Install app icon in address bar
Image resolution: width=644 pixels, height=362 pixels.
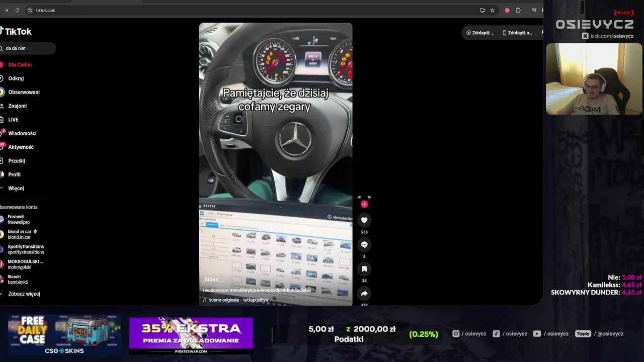point(483,10)
